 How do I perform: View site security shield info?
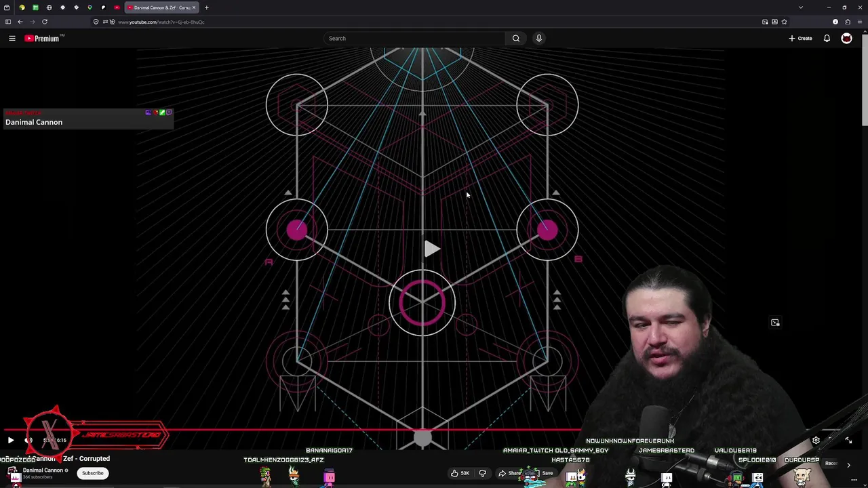[96, 22]
